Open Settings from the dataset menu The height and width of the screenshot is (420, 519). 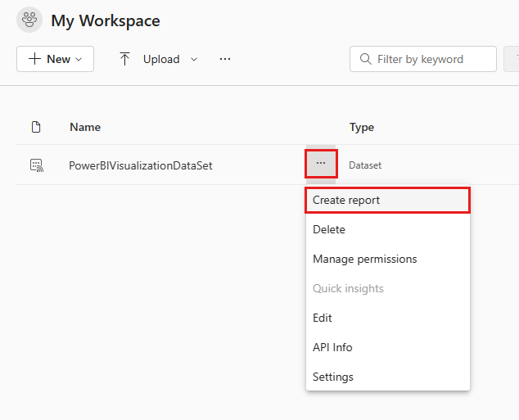click(333, 377)
